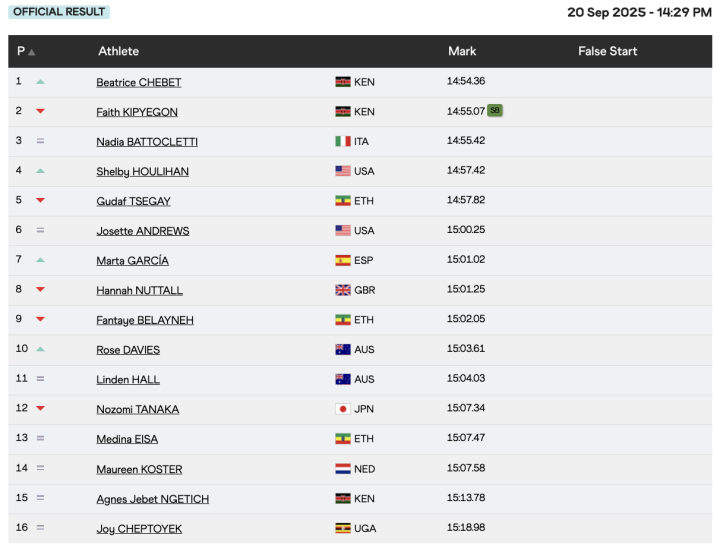Open Linden HALL athlete profile
This screenshot has height=554, width=720.
(128, 380)
